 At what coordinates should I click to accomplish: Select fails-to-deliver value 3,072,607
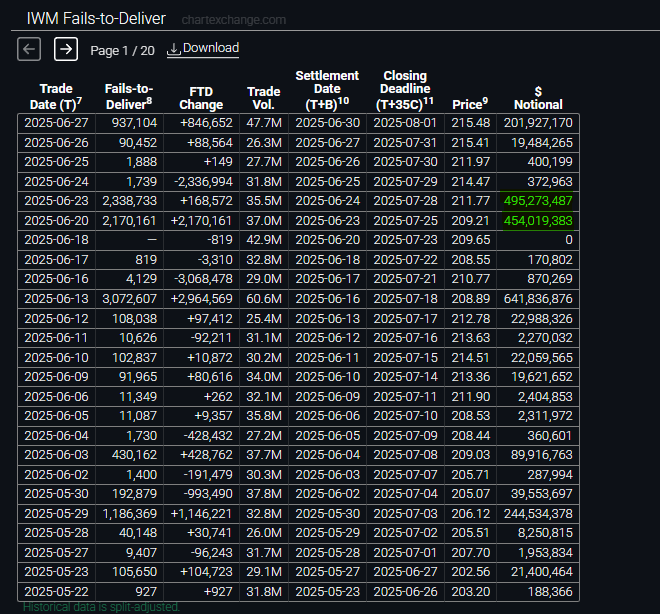pyautogui.click(x=130, y=299)
